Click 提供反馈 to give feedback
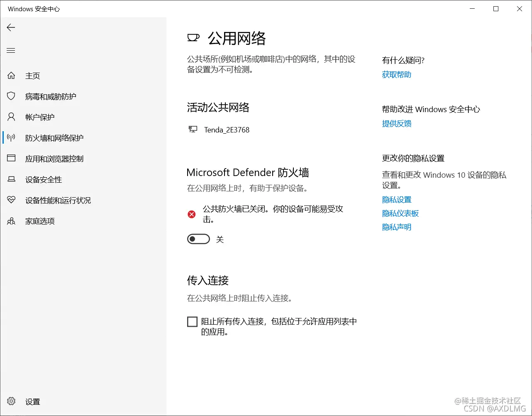 [x=396, y=123]
